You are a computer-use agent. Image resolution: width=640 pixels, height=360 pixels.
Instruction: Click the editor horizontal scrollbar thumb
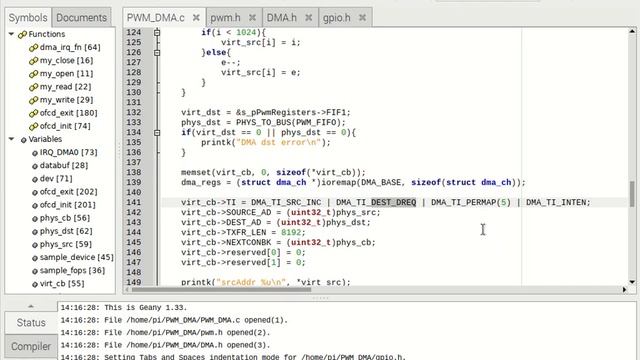pos(221,290)
